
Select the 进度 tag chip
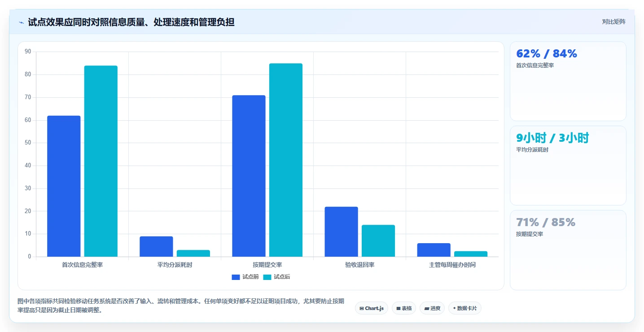432,308
